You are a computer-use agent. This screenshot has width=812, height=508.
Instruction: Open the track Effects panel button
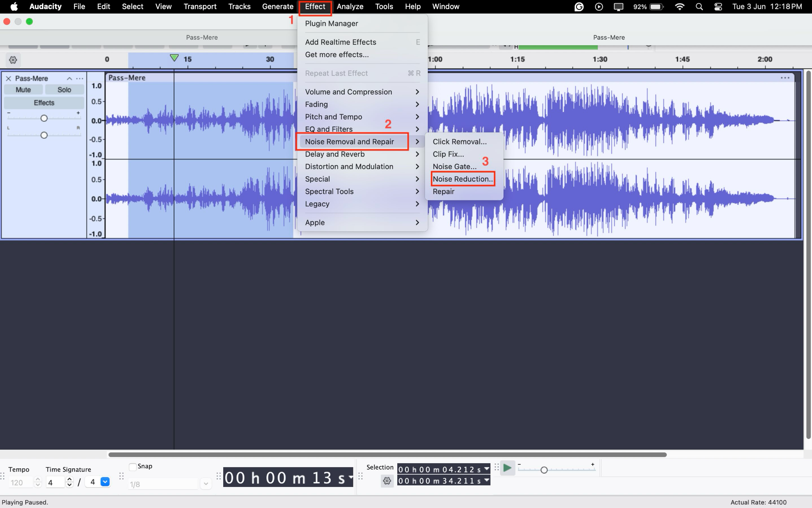point(44,103)
